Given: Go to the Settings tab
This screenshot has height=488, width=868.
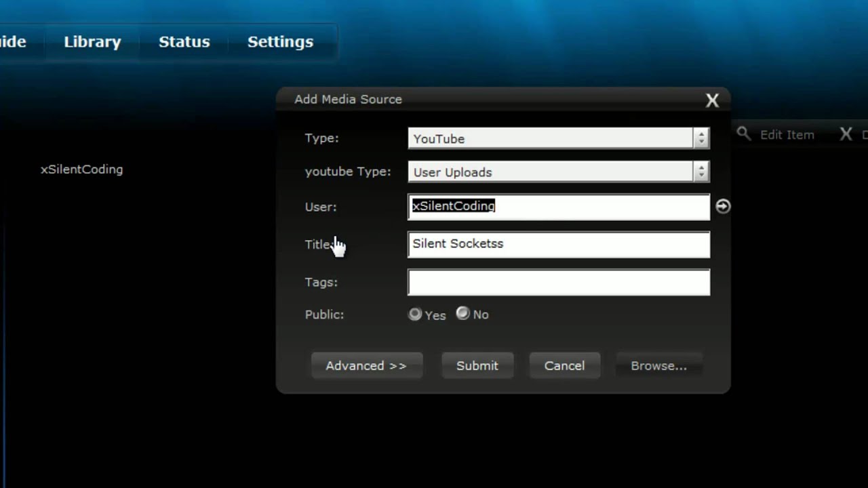Looking at the screenshot, I should click(x=280, y=42).
